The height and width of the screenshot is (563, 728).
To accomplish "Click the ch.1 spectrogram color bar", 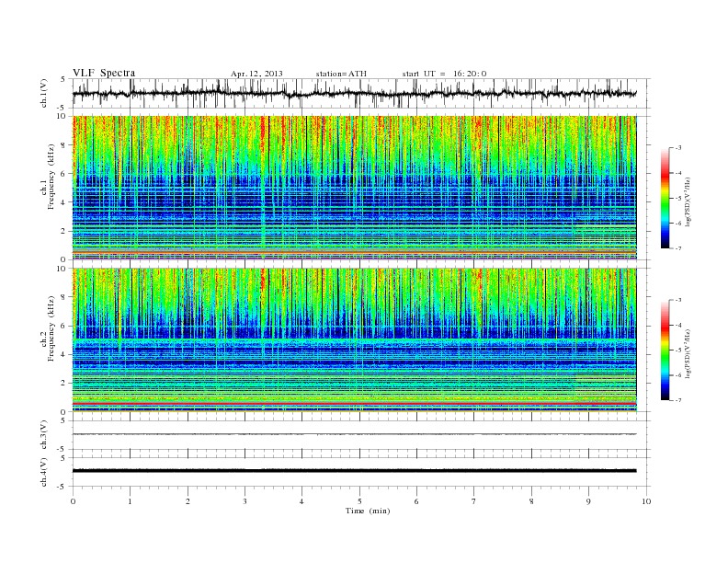I will pos(665,198).
